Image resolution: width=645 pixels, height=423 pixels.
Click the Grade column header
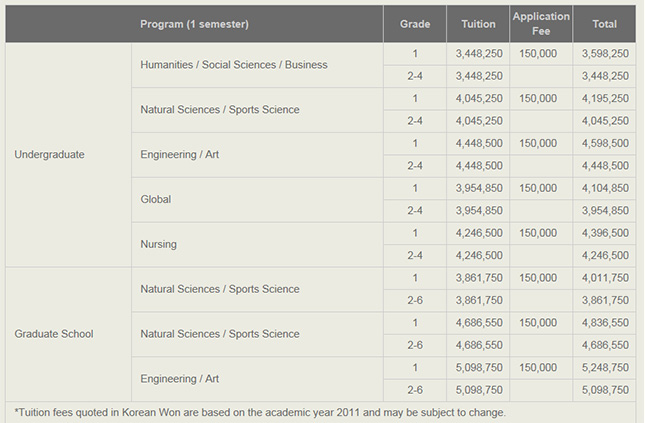coord(414,24)
